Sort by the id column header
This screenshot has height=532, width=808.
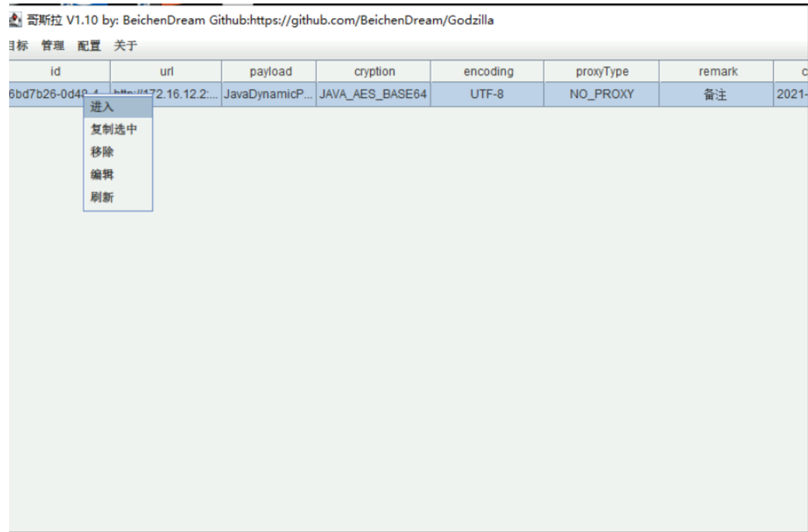click(60, 71)
